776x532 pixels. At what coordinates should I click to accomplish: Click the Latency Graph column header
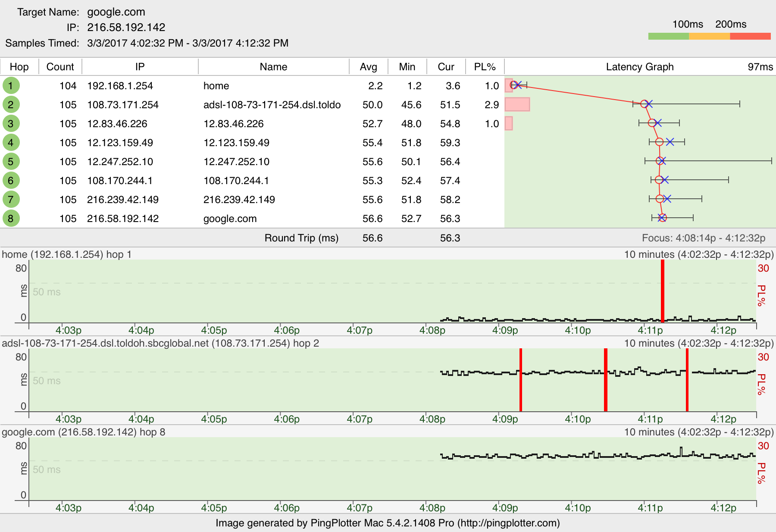[639, 67]
